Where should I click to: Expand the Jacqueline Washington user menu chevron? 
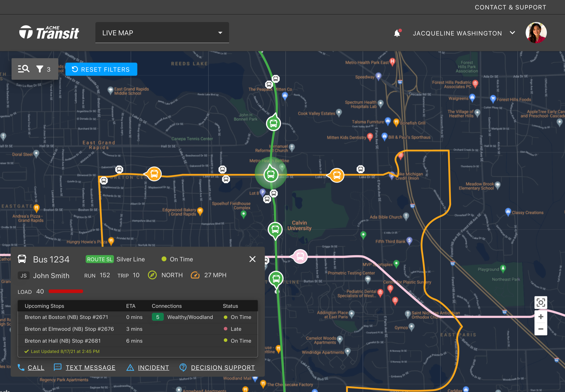click(513, 33)
